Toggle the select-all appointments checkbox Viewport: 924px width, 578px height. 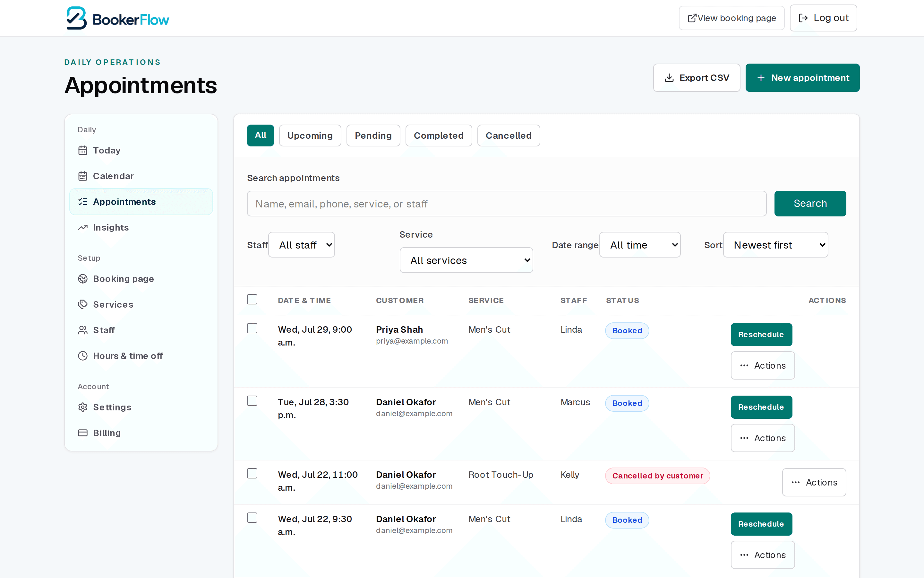tap(252, 299)
